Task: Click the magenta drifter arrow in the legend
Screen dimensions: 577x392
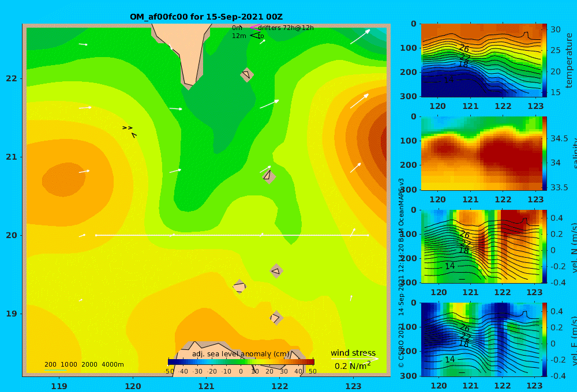Action: (x=255, y=28)
